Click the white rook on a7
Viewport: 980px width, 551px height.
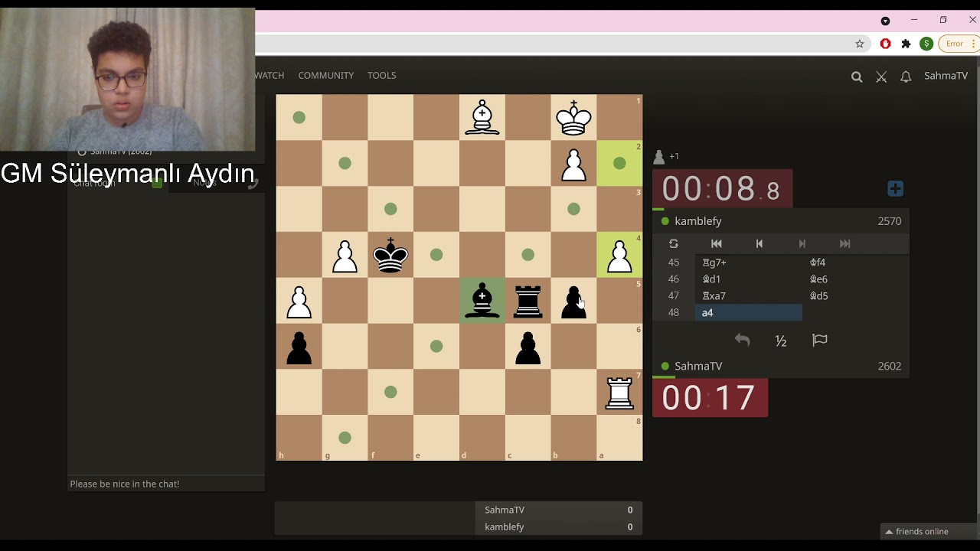620,393
